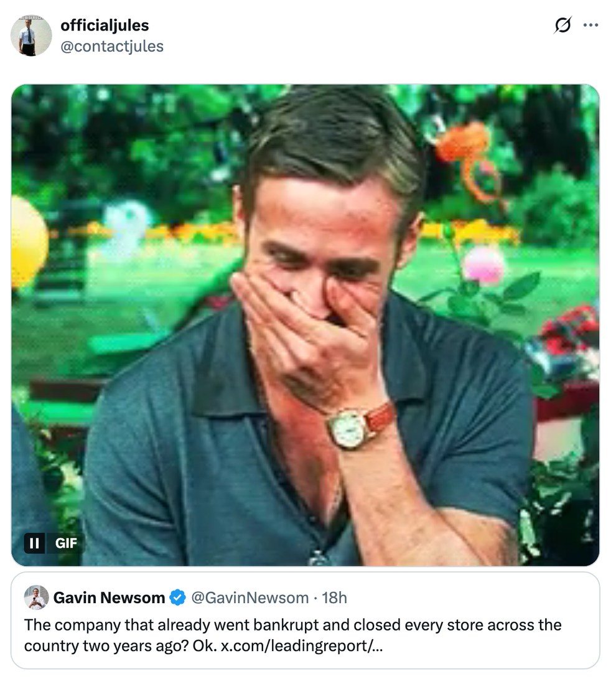Screen dimensions: 616x684
Task: Click the wristwatch in the GIF
Action: (x=348, y=428)
